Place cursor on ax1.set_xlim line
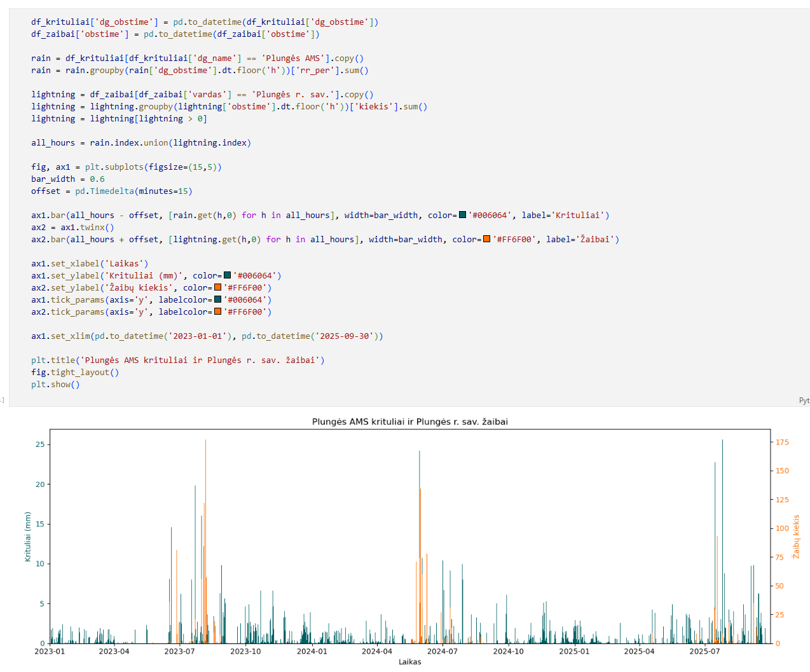The width and height of the screenshot is (810, 672). [x=207, y=336]
